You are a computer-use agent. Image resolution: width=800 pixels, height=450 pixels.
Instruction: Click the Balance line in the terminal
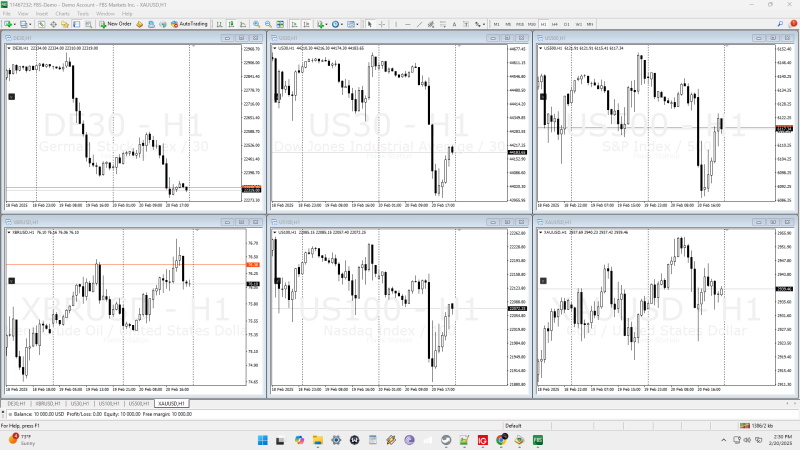tap(101, 414)
